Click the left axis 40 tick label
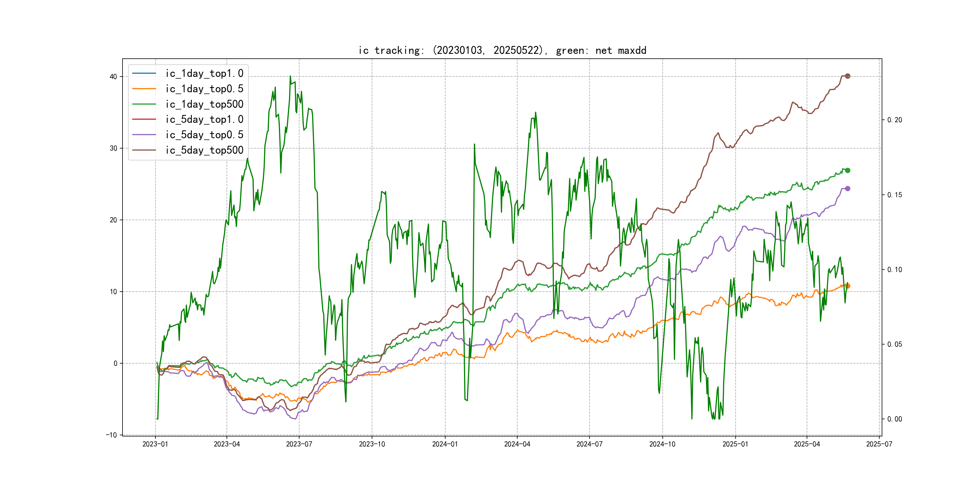This screenshot has width=980, height=490. [x=113, y=77]
